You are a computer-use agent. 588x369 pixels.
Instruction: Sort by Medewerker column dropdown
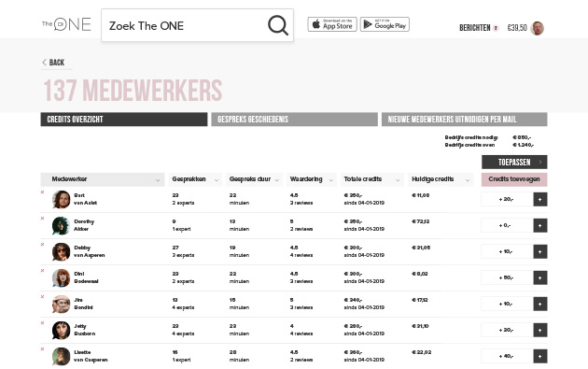click(x=158, y=180)
